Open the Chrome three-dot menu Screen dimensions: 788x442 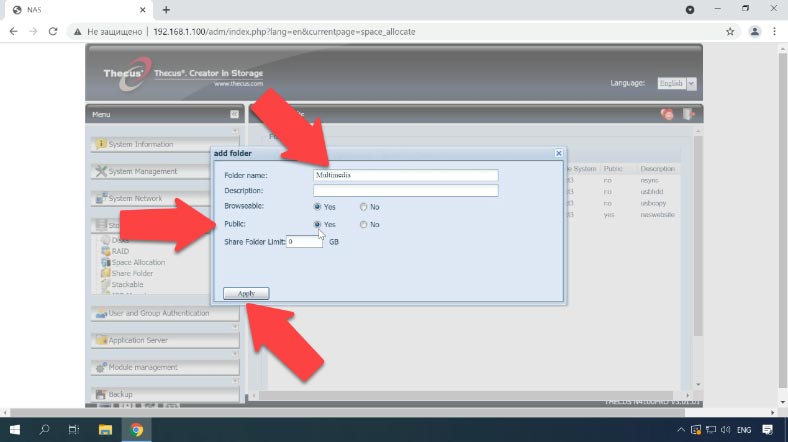click(774, 32)
